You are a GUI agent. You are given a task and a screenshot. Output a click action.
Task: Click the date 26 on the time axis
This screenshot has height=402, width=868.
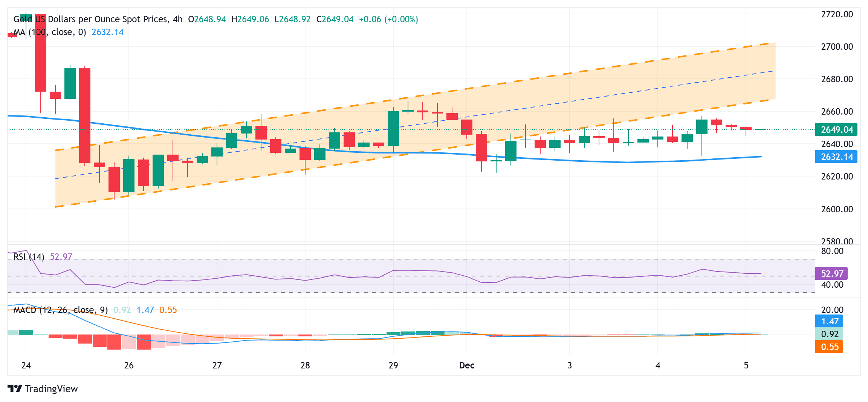(x=129, y=365)
